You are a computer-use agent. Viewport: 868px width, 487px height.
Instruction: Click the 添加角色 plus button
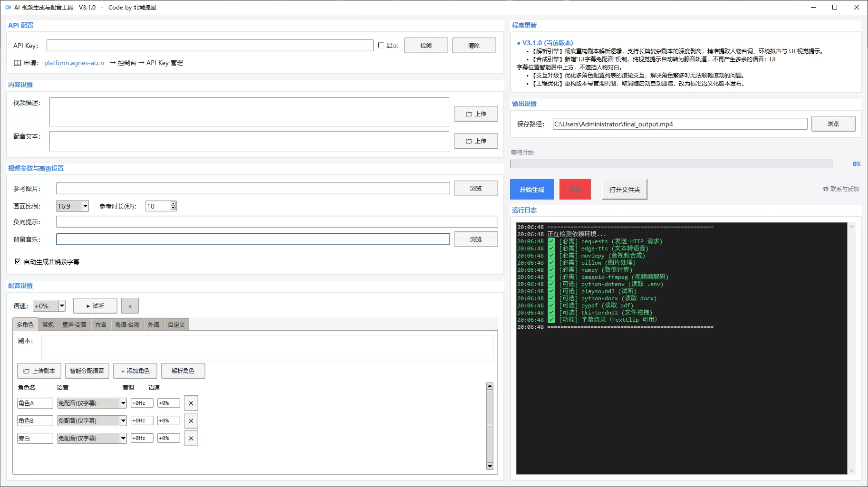pos(135,371)
